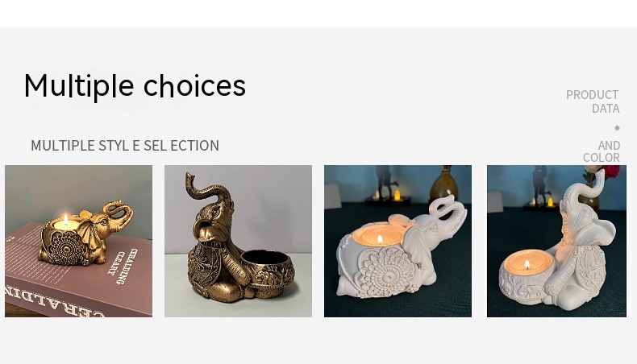Viewport: 637px width, 364px height.
Task: Click the "MULTIPLE STYL E SEL ECTION" subtitle
Action: click(125, 146)
